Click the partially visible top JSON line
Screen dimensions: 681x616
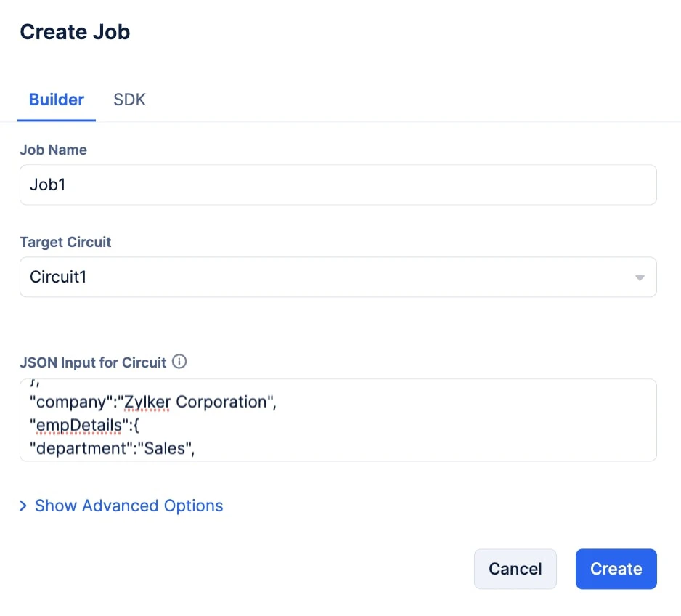(x=35, y=383)
